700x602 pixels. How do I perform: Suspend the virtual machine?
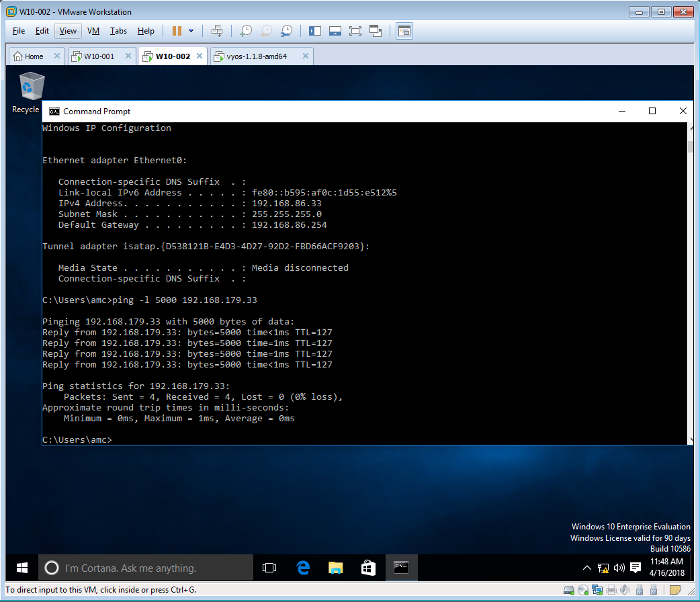pos(176,31)
